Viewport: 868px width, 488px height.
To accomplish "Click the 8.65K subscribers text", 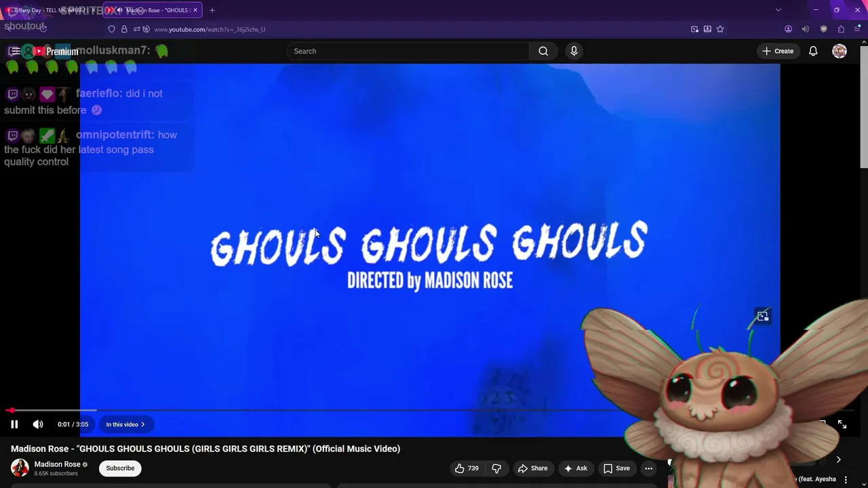I will (x=56, y=474).
